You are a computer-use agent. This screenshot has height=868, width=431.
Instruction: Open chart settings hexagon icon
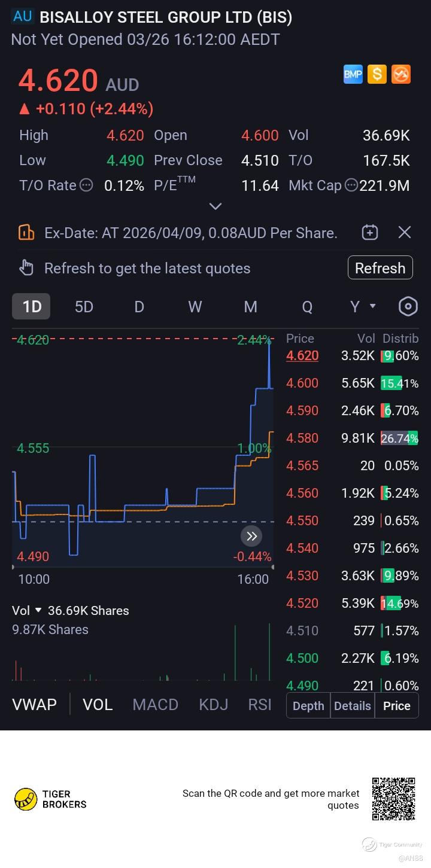click(408, 307)
